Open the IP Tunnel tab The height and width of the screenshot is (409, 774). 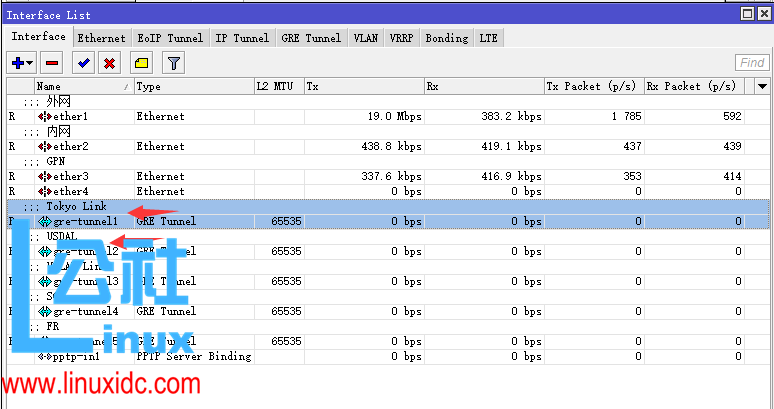[242, 38]
